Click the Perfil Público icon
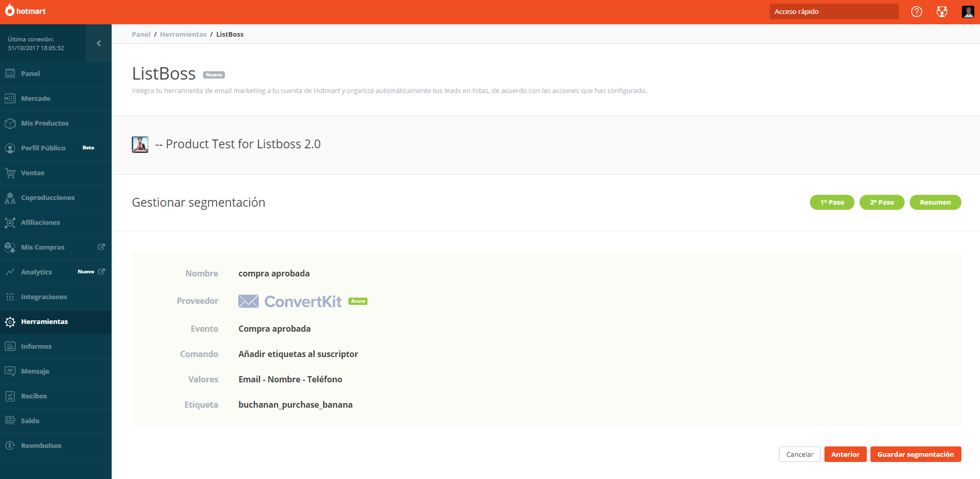Viewport: 980px width, 479px height. (x=10, y=148)
